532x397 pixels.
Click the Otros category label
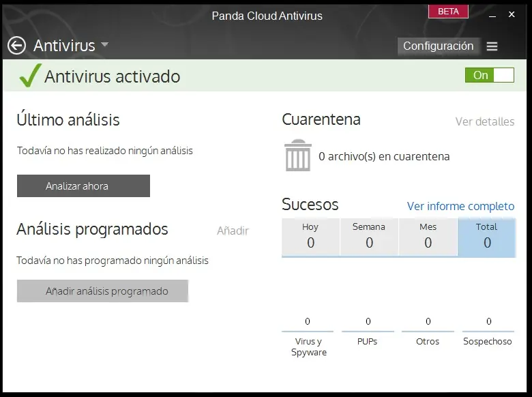click(428, 341)
